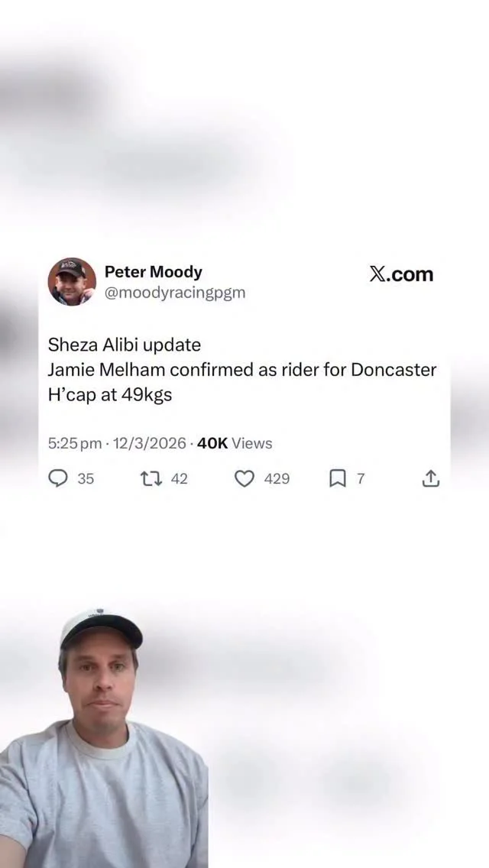Image resolution: width=489 pixels, height=868 pixels.
Task: Like the tweet with the heart icon
Action: pos(244,478)
